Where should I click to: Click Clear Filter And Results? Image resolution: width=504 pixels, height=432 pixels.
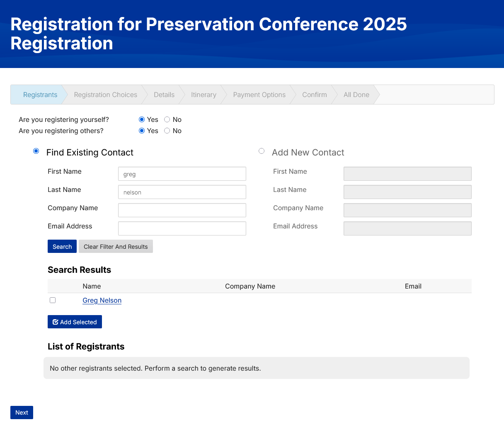click(x=116, y=246)
